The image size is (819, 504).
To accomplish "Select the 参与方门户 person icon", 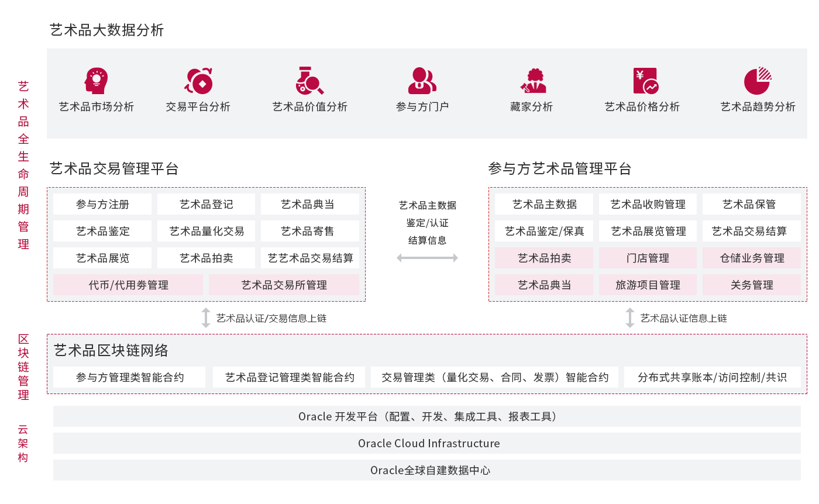I will pos(422,79).
